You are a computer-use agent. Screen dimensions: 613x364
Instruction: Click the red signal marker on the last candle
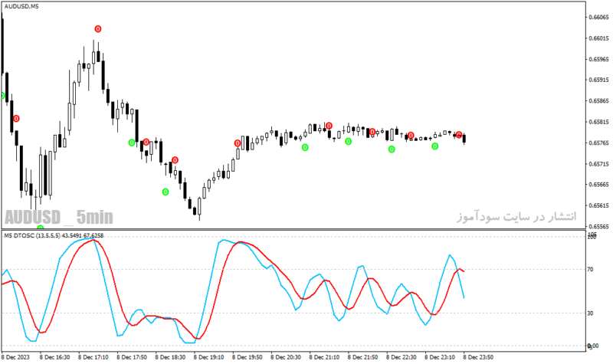click(x=459, y=135)
